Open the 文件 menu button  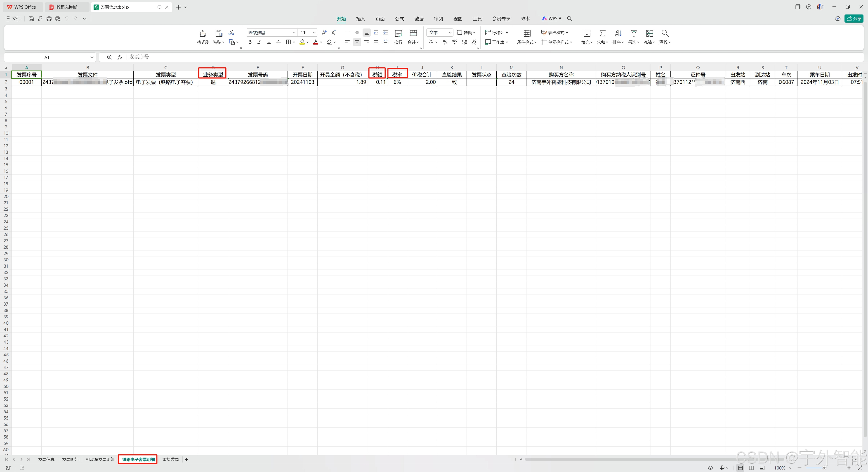coord(14,19)
